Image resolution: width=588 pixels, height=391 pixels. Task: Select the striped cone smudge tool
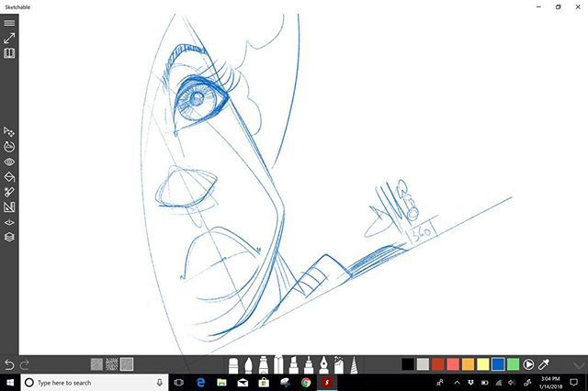(x=354, y=365)
